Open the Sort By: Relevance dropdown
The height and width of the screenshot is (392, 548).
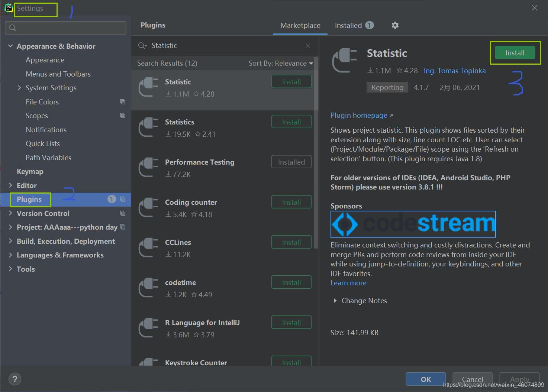[281, 63]
